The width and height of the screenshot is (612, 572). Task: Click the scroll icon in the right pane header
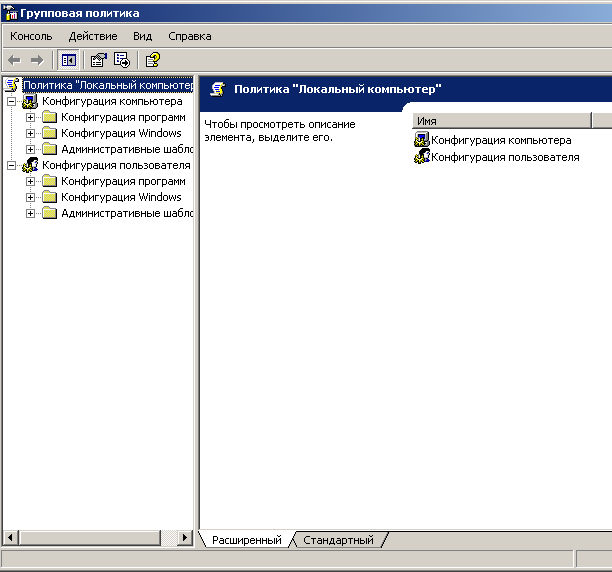(218, 89)
